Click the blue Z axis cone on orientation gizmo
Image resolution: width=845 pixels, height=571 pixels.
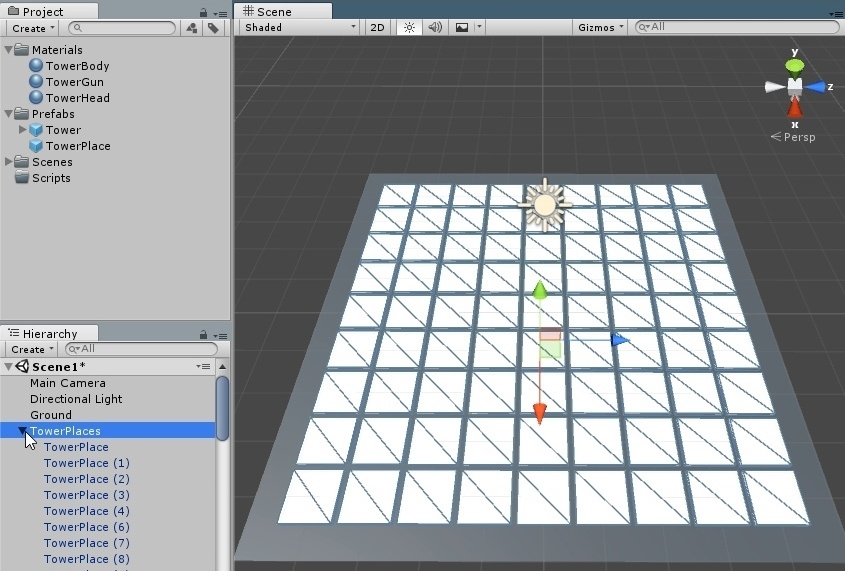[x=815, y=87]
